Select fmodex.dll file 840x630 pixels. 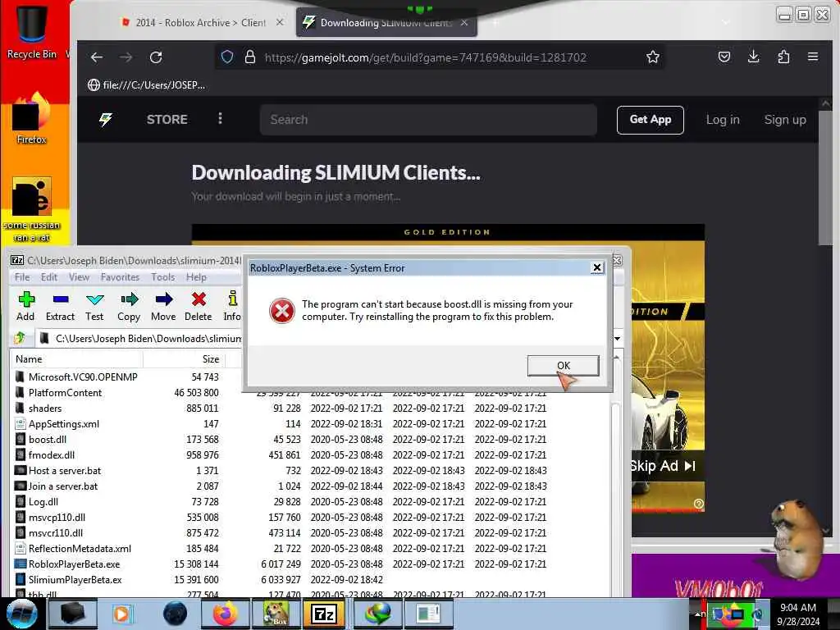[x=52, y=454]
